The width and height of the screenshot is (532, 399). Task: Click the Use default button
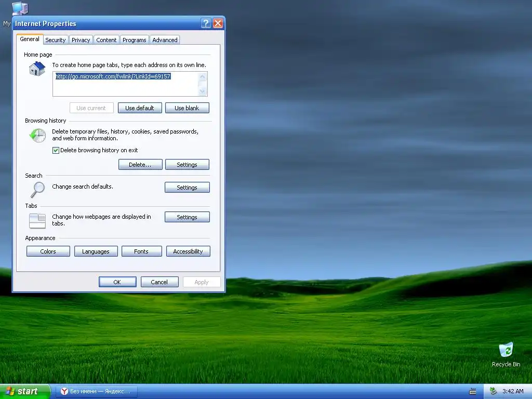click(140, 108)
